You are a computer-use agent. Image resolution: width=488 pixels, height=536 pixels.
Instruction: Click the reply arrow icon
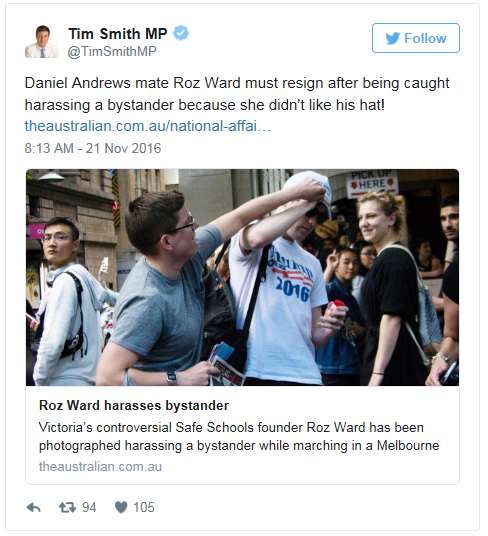click(33, 508)
